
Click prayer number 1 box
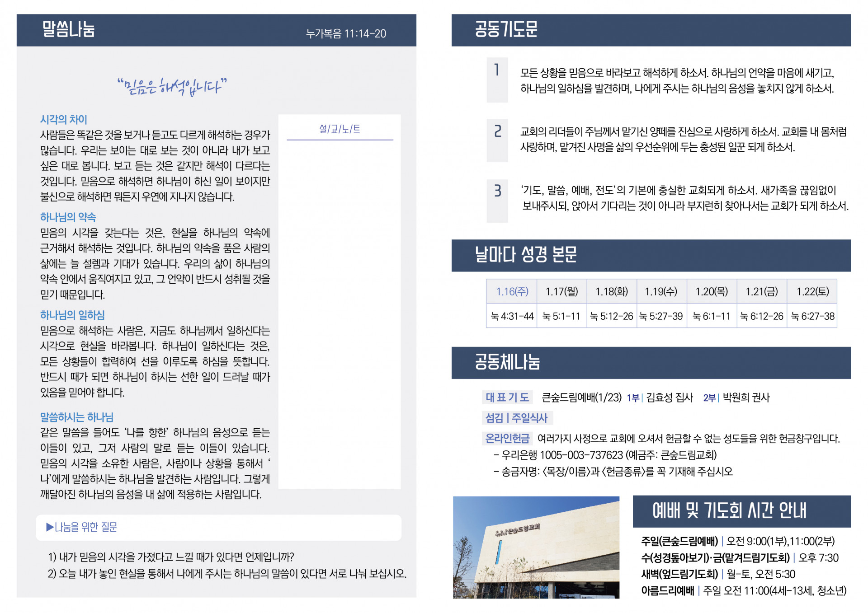pos(497,80)
